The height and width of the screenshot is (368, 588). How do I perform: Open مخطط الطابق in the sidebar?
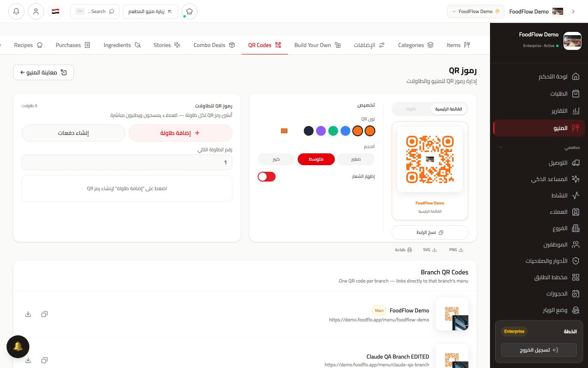tap(539, 277)
